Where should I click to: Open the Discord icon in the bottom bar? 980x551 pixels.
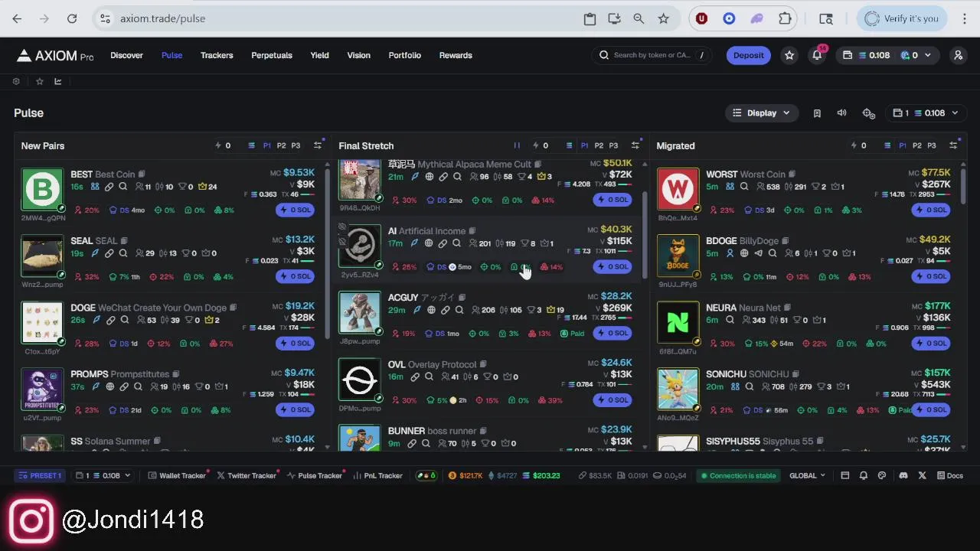[903, 475]
